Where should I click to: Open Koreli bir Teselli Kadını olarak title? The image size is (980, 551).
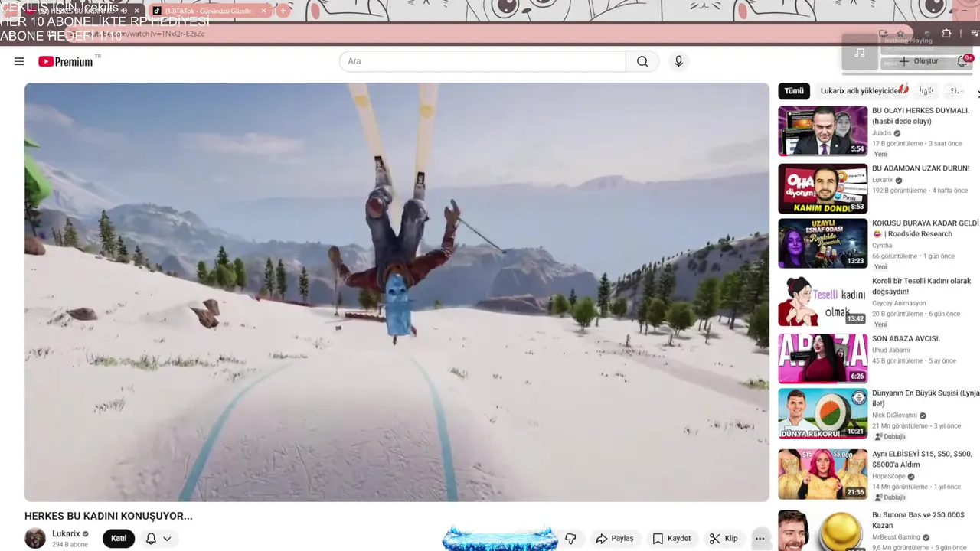(x=921, y=286)
